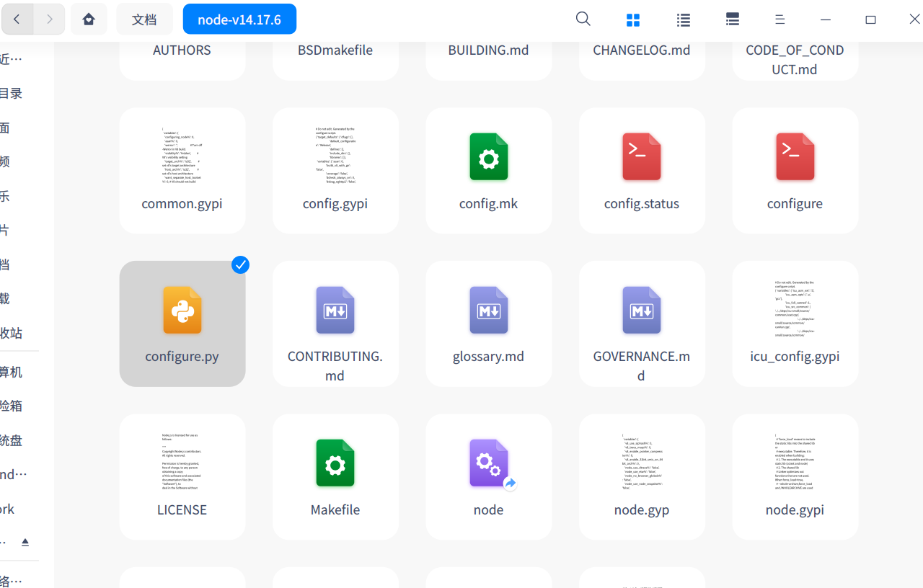Image resolution: width=923 pixels, height=588 pixels.
Task: Close the file manager window
Action: coord(914,19)
